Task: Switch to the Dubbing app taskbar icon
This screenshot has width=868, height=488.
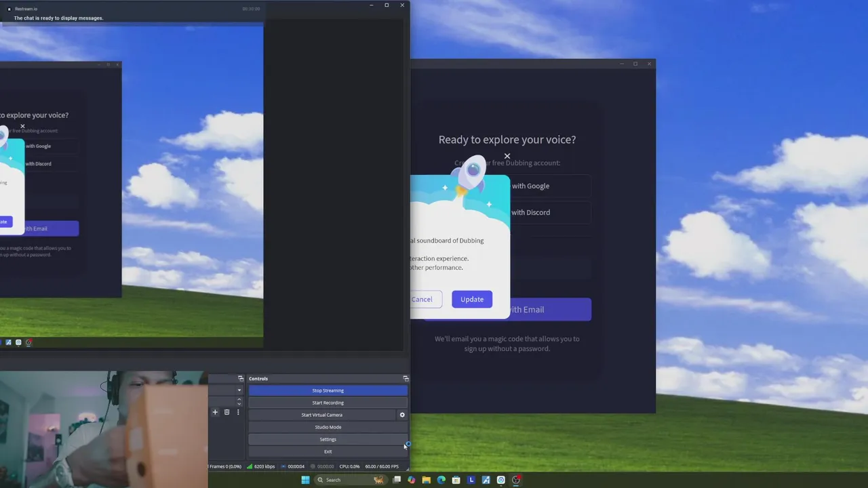Action: coord(501,480)
